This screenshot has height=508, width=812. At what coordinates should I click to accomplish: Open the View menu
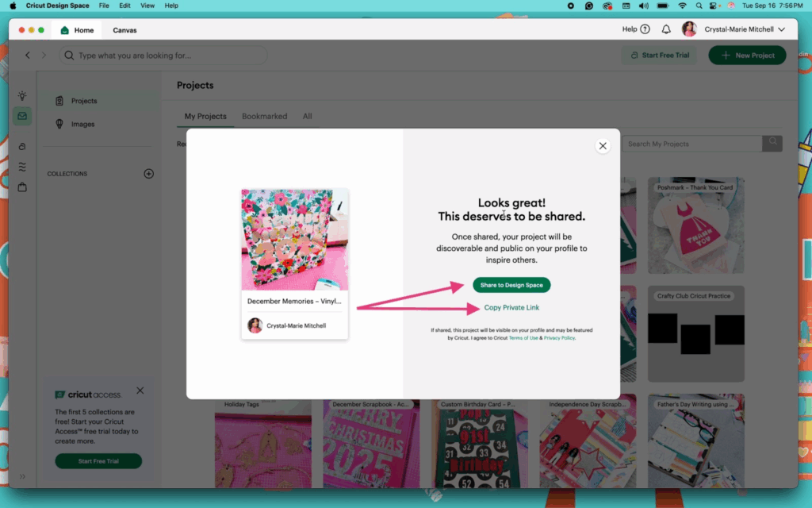click(147, 6)
